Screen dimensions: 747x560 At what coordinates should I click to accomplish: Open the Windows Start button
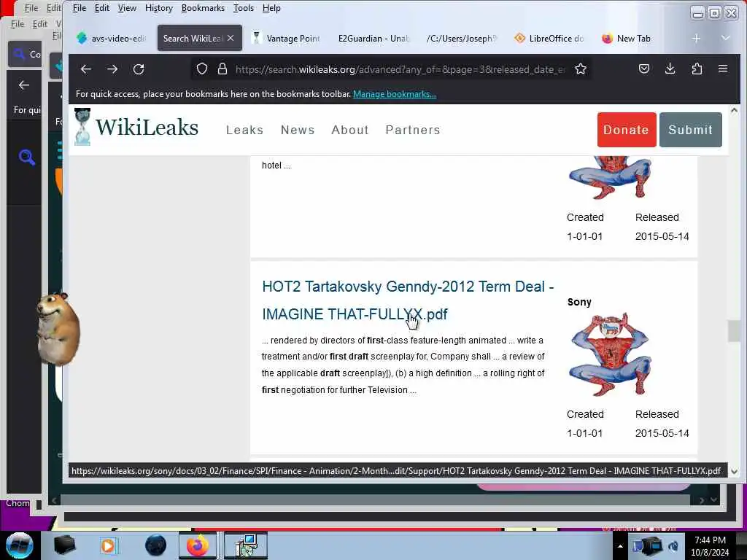[x=20, y=545]
